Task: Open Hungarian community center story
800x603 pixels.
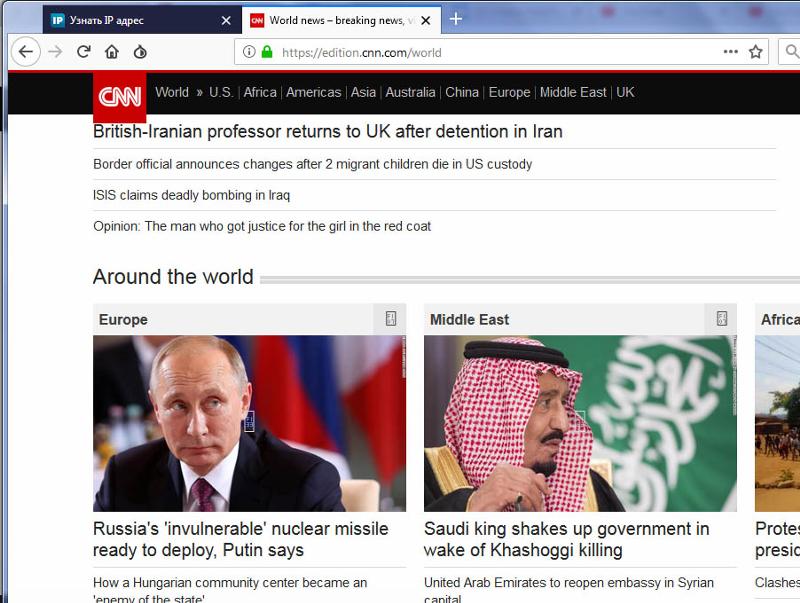Action: [x=230, y=589]
